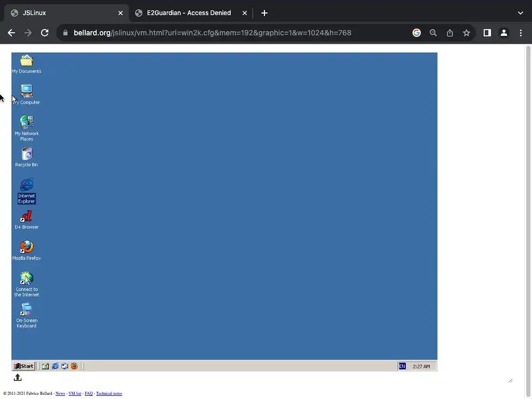
Task: Open the FAQ link
Action: tap(88, 394)
